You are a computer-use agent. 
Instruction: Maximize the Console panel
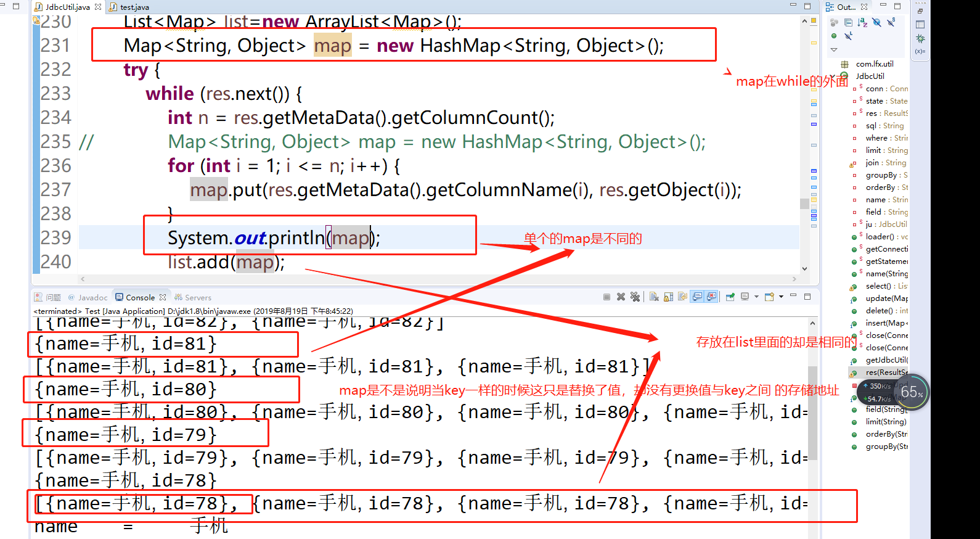tap(807, 297)
